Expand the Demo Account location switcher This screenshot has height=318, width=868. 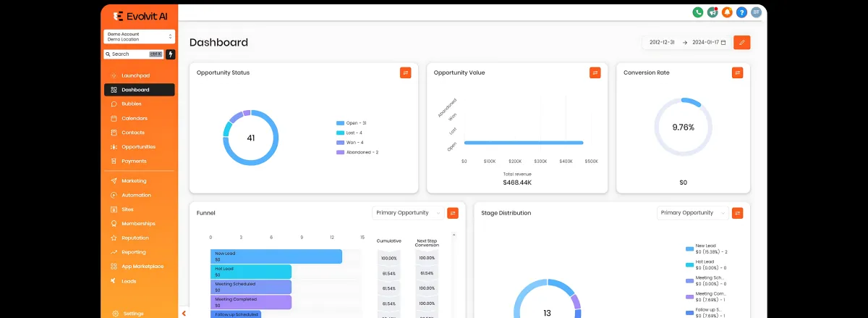click(139, 36)
